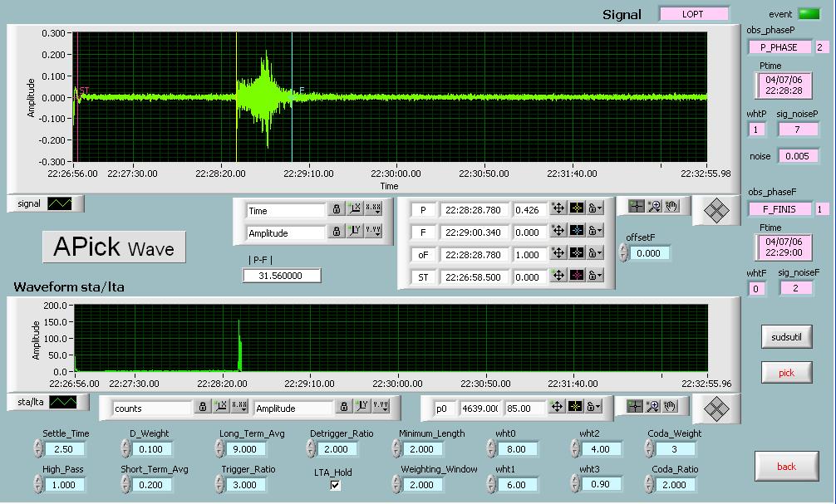Click the Settle_Time stepper arrows
Viewport: 836px width, 504px height.
pyautogui.click(x=38, y=449)
